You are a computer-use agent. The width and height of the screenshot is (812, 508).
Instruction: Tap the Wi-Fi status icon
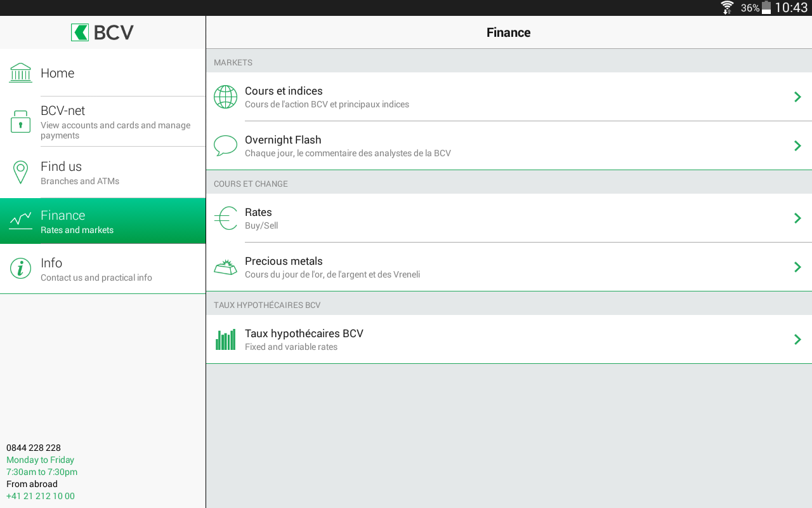coord(727,8)
